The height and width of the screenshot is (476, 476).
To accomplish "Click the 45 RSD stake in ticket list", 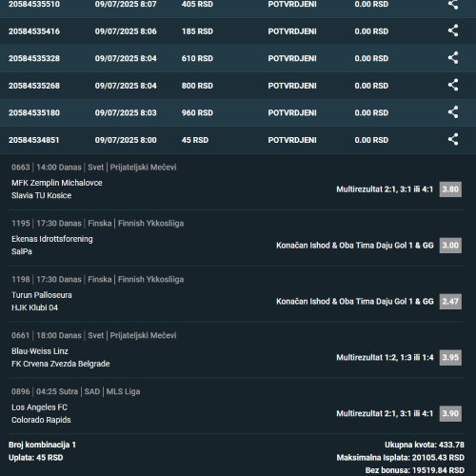I will click(x=195, y=140).
